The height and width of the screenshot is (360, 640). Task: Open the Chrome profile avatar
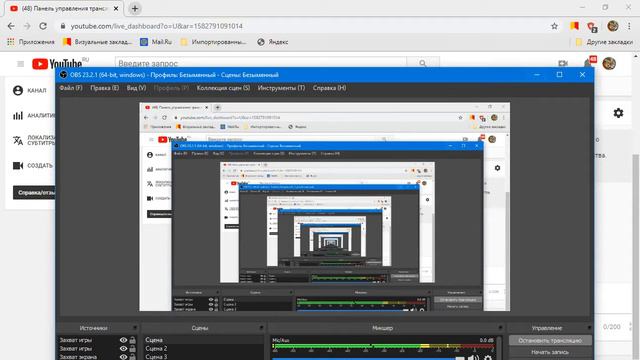click(612, 26)
